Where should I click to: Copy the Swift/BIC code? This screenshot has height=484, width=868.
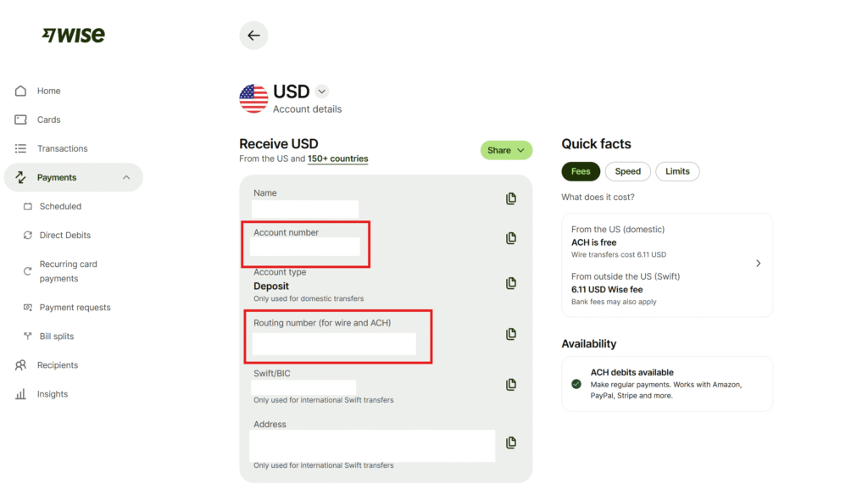tap(510, 385)
